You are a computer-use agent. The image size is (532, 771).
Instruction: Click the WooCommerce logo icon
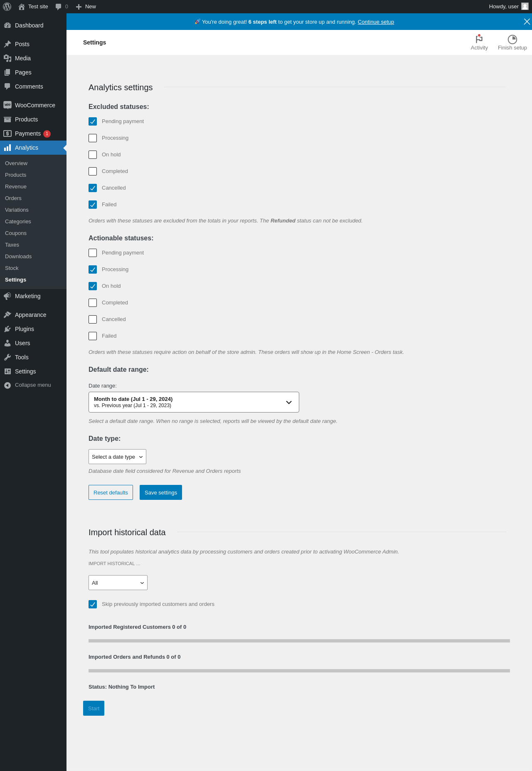point(7,105)
